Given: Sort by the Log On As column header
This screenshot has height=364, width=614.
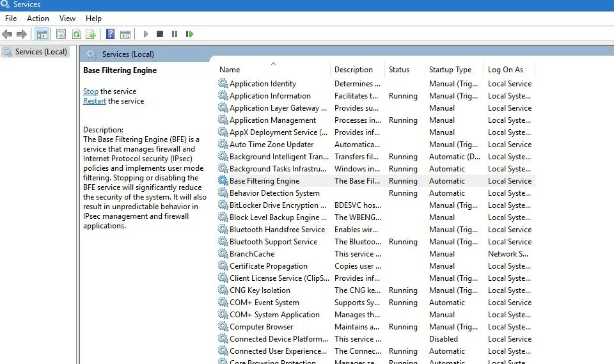Looking at the screenshot, I should 510,70.
